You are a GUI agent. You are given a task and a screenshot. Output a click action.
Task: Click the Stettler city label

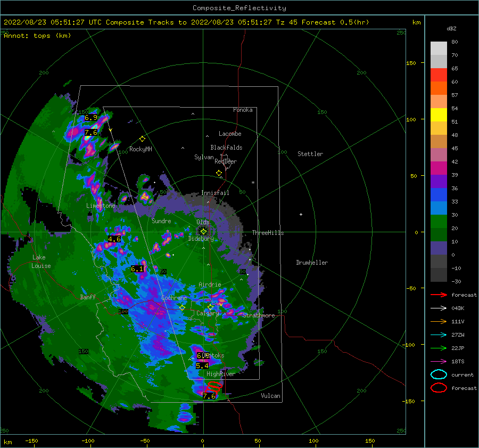[310, 154]
